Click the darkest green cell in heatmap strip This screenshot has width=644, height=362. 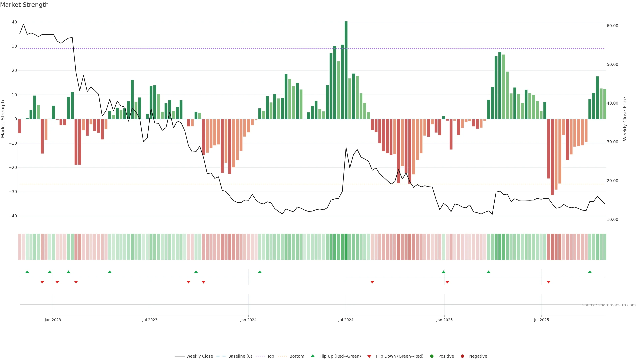(346, 247)
